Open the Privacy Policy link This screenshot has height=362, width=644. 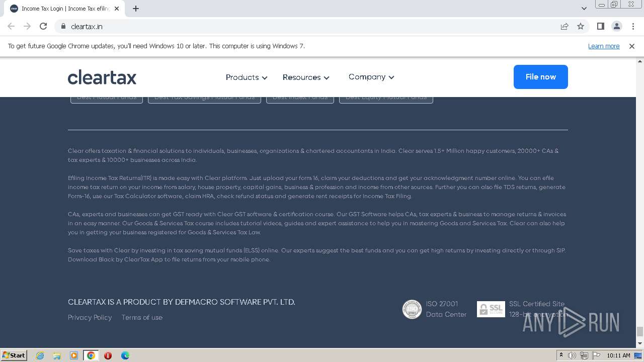[90, 317]
